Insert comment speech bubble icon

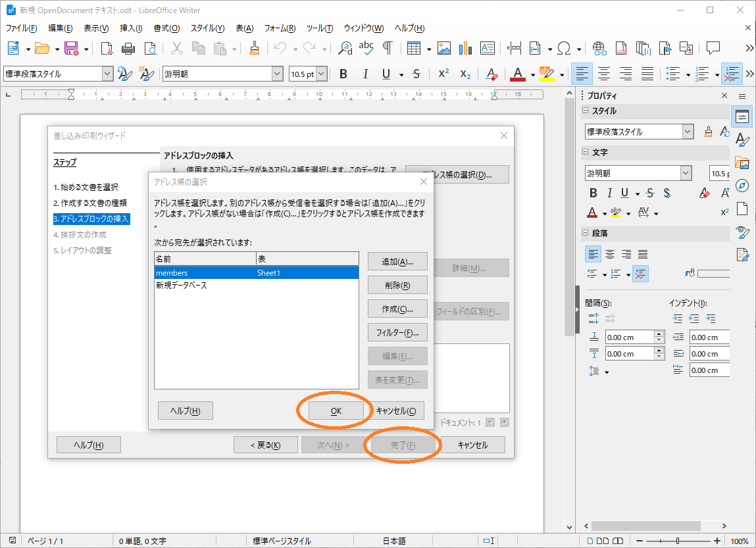(713, 48)
